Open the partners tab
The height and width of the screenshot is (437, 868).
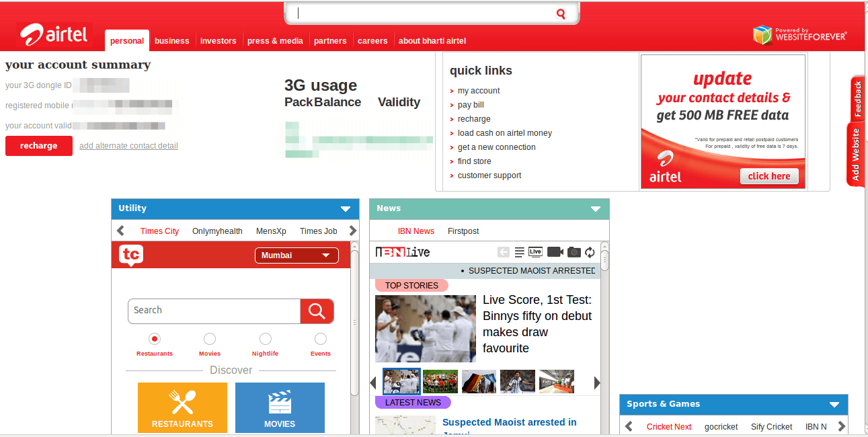pos(330,41)
